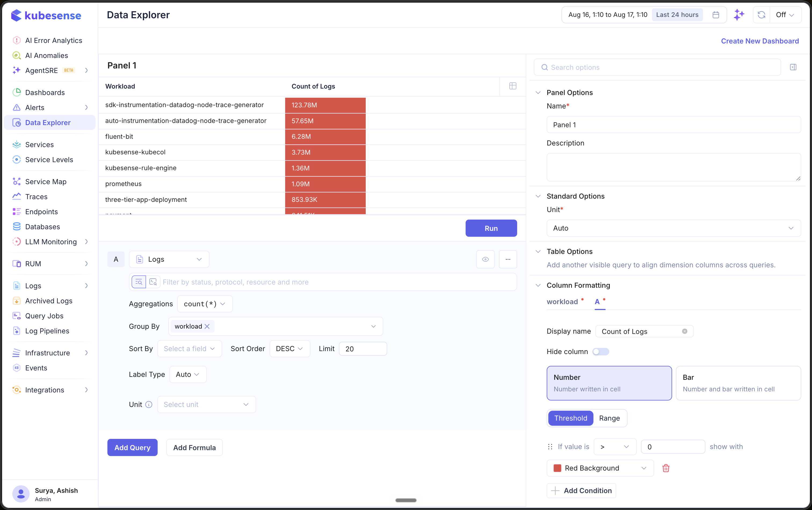812x510 pixels.
Task: Switch to Range mode
Action: [609, 418]
